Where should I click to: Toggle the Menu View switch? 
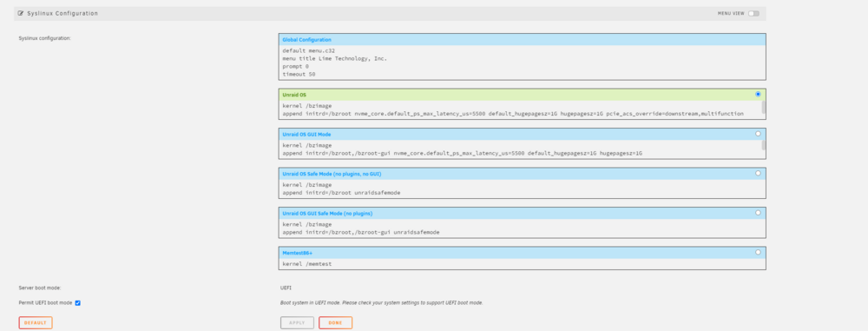tap(753, 13)
